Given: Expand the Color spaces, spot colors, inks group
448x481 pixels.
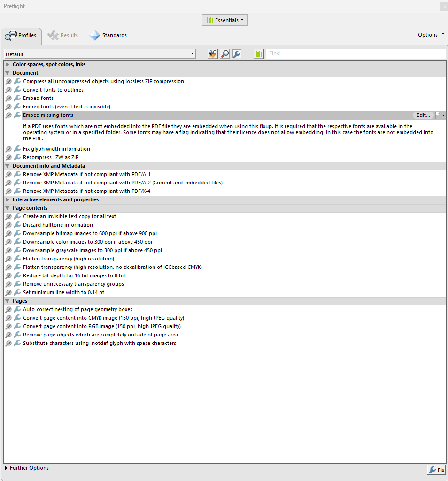Looking at the screenshot, I should [x=8, y=64].
